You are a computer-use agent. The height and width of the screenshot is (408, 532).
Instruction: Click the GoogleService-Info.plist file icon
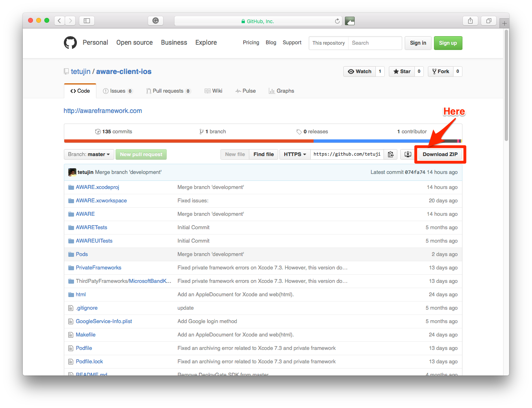(71, 321)
